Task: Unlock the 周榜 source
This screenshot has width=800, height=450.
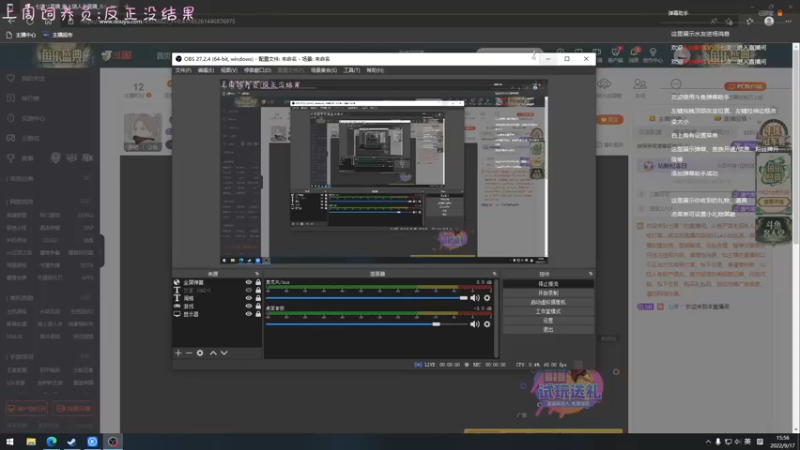Action: [258, 298]
